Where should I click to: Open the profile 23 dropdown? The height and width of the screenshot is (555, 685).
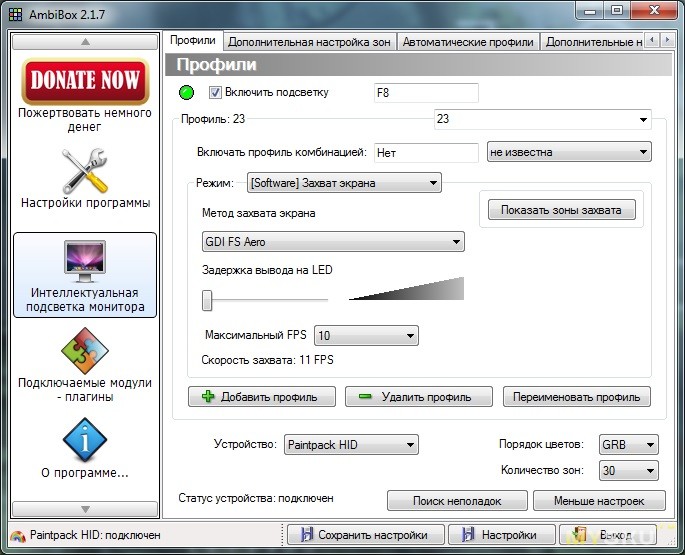(x=543, y=119)
